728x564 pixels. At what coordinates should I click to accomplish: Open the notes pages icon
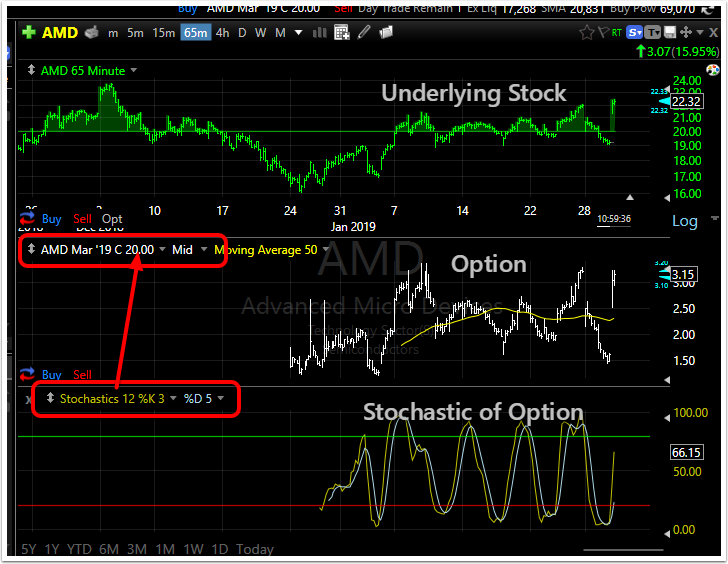386,32
